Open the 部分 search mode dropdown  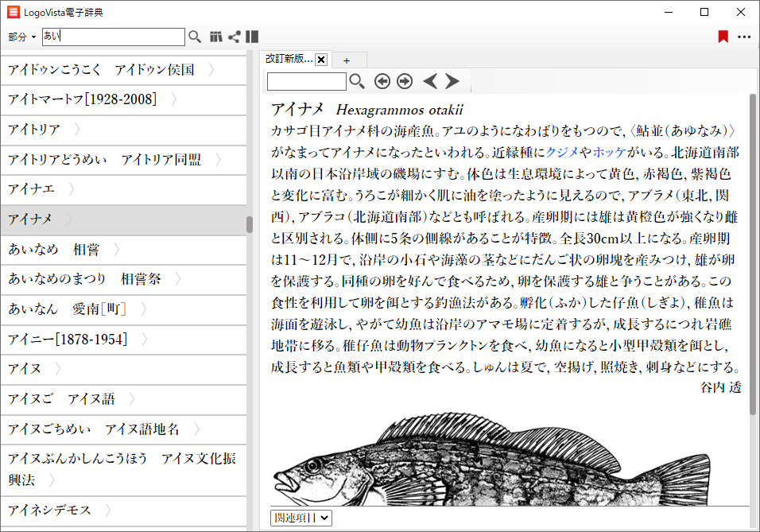pyautogui.click(x=22, y=37)
